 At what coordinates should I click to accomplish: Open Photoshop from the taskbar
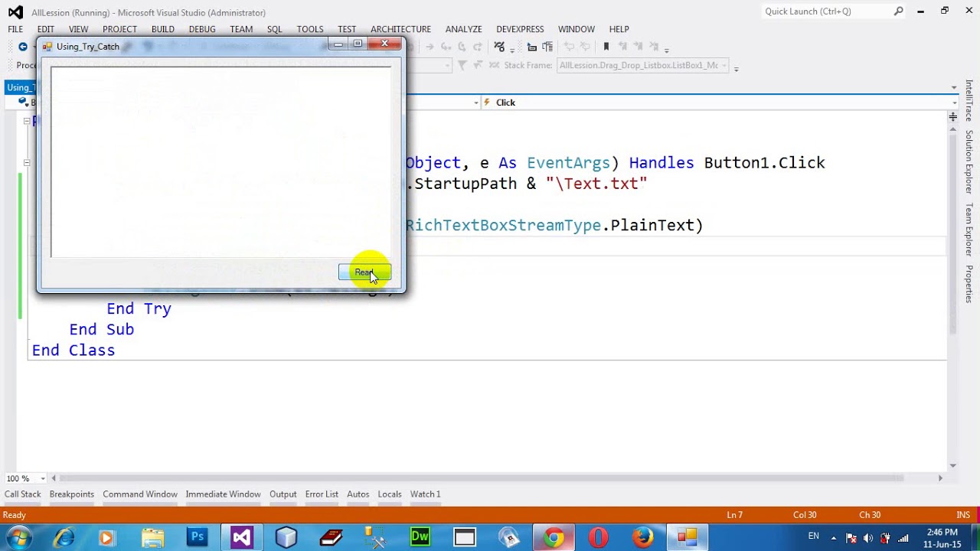point(197,537)
